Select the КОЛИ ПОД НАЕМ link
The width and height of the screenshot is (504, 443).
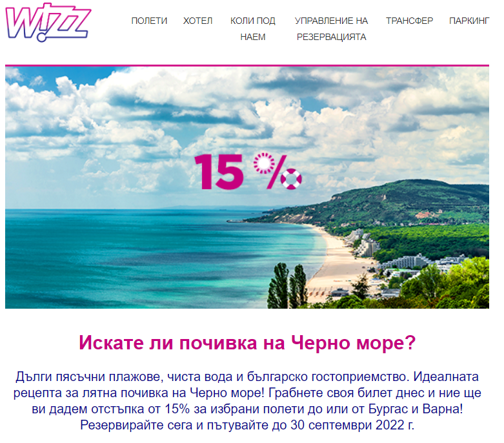tap(252, 29)
